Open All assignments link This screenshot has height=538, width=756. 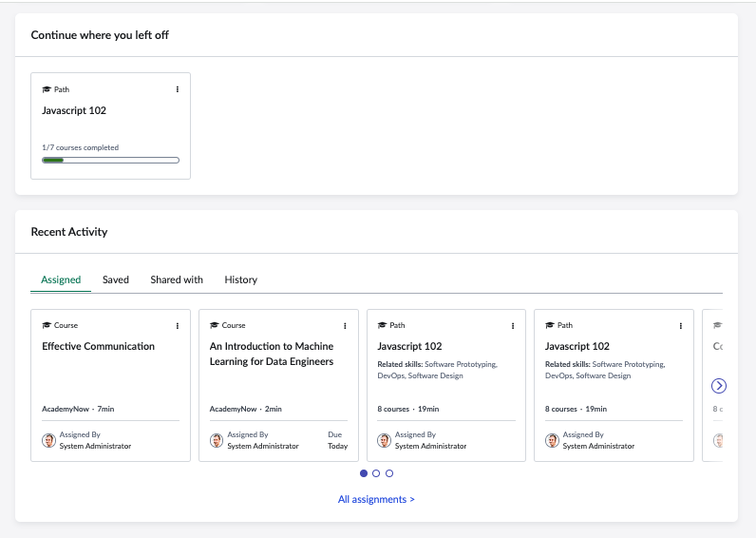[376, 499]
